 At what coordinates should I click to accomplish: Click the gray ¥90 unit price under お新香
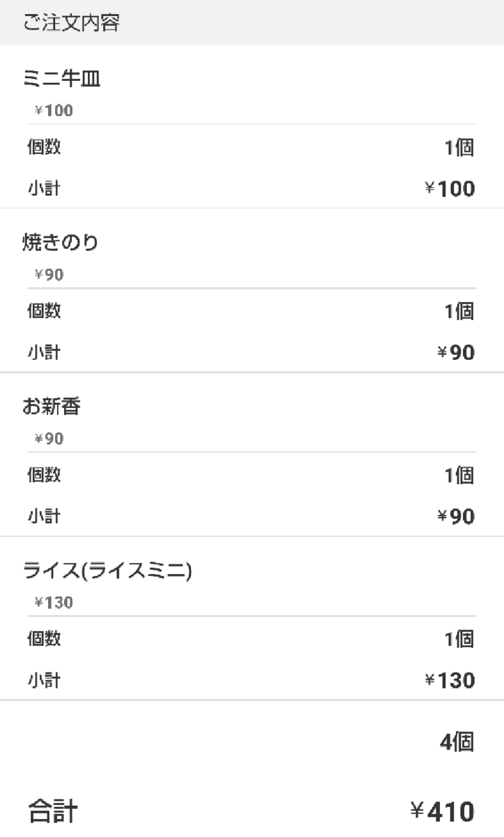49,439
